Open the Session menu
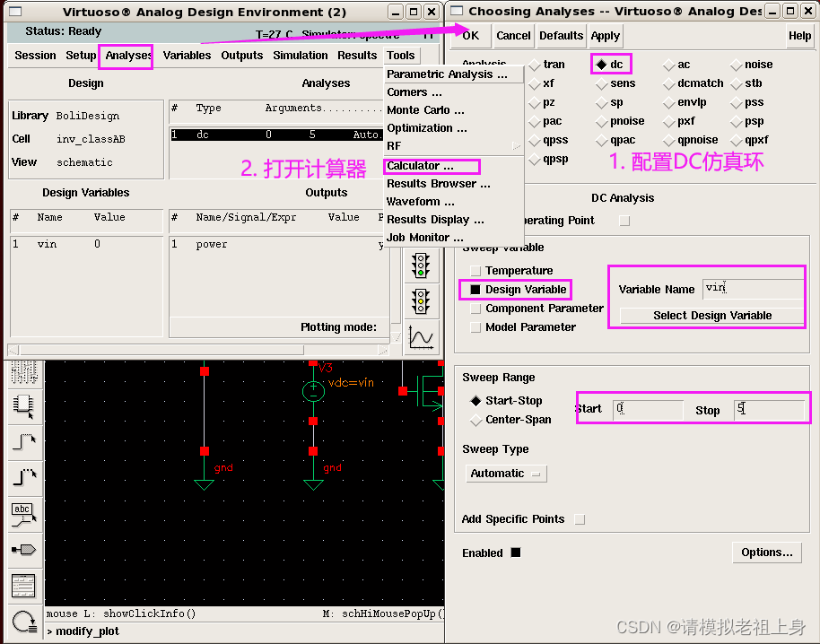The width and height of the screenshot is (820, 644). pyautogui.click(x=35, y=56)
